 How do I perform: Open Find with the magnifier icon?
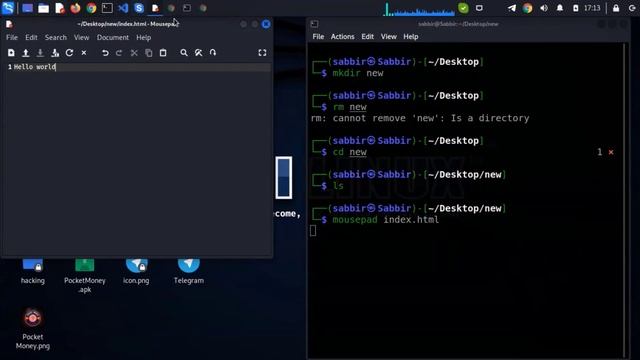point(184,53)
